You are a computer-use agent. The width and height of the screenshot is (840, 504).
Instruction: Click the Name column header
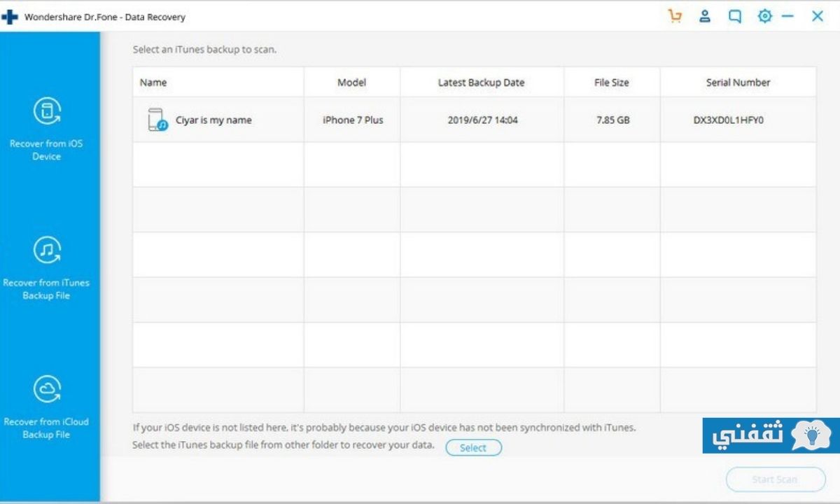pos(218,82)
